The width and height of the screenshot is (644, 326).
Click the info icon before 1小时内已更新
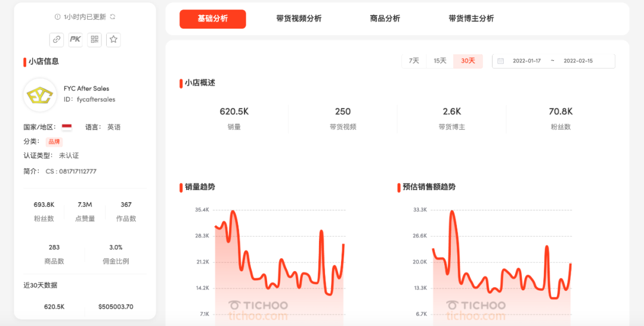pyautogui.click(x=57, y=17)
